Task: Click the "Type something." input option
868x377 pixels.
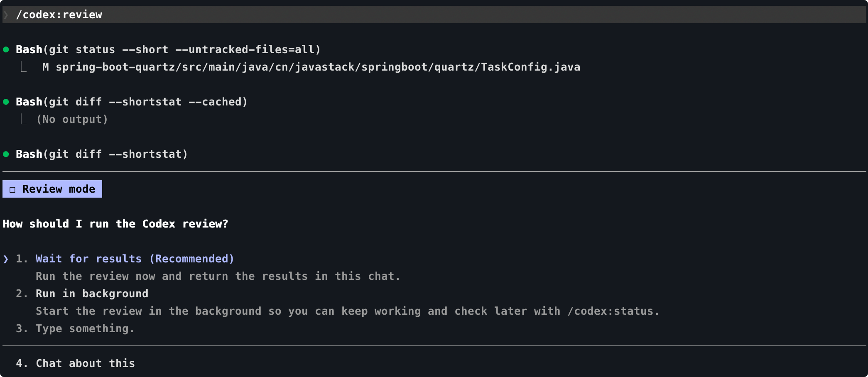Action: (85, 329)
